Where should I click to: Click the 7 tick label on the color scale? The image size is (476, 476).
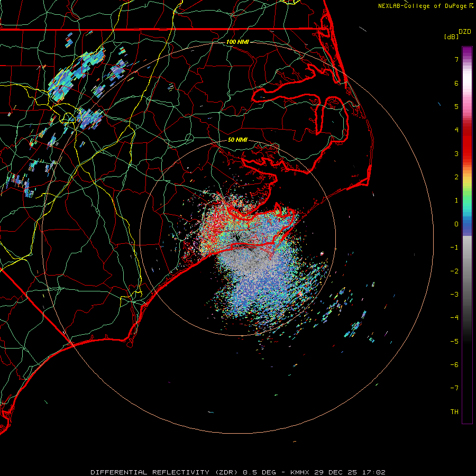[456, 59]
